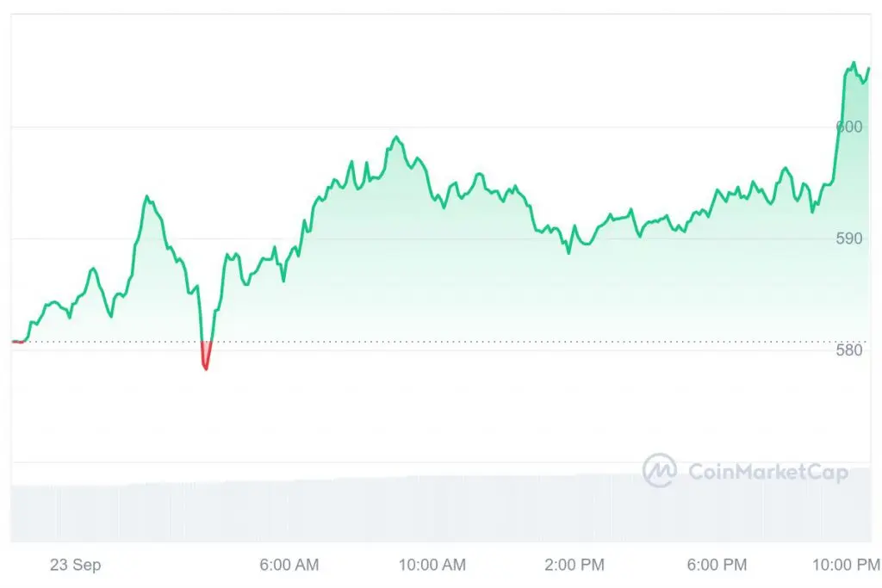The image size is (882, 588).
Task: Click the early morning peak before the dip
Action: (146, 196)
